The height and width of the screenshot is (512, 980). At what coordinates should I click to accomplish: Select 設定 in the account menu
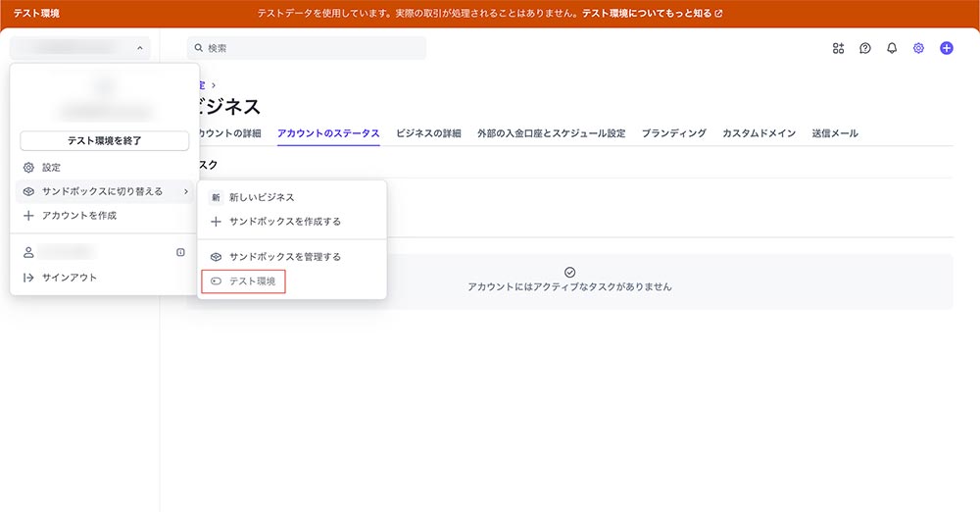pos(103,167)
